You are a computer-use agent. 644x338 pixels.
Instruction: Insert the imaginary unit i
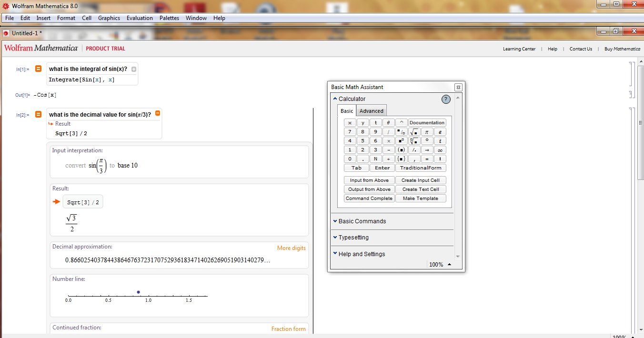coord(440,141)
